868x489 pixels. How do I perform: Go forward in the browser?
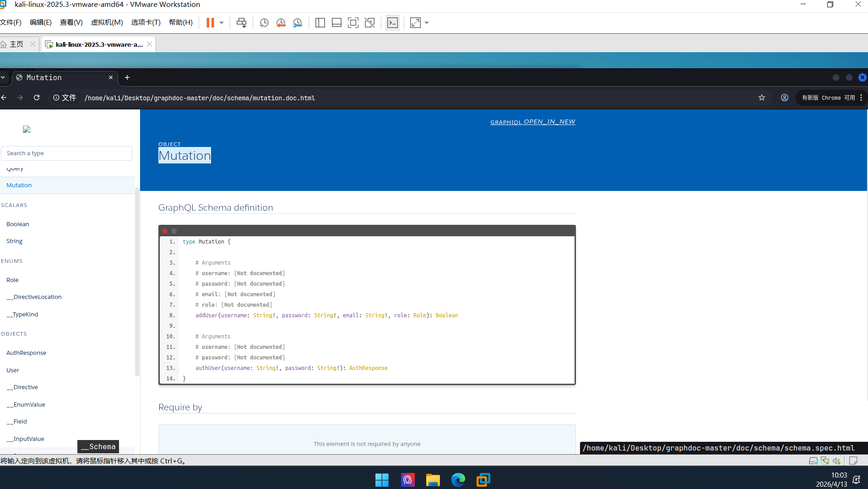(20, 98)
